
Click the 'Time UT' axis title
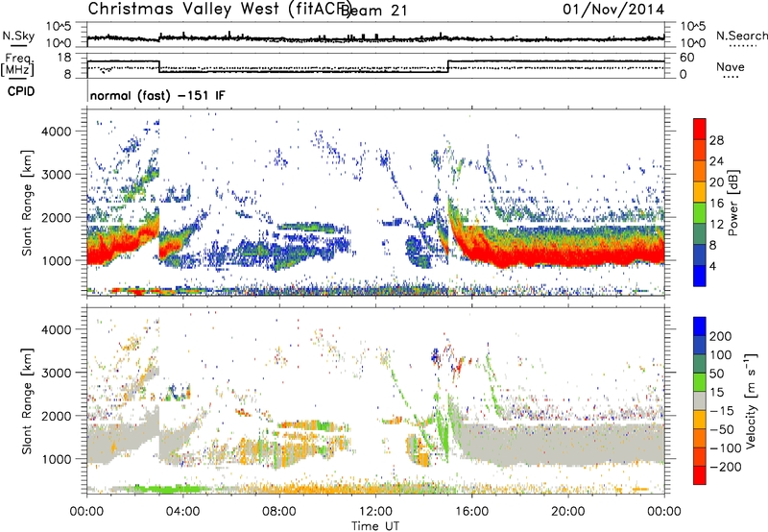375,526
